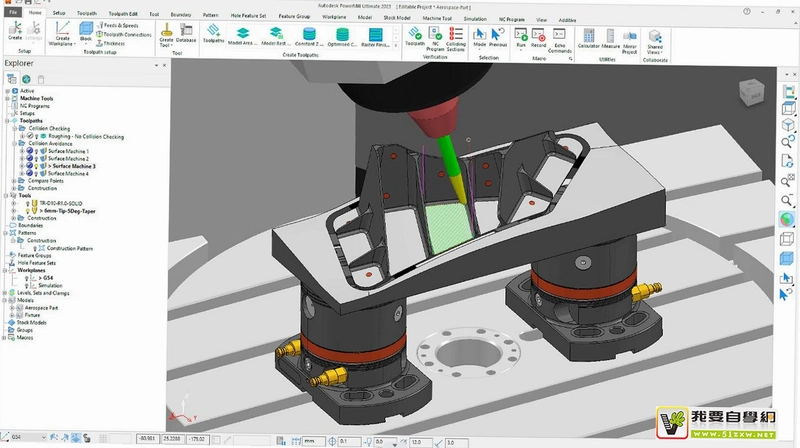The image size is (800, 448).
Task: Expand the Compare Points folder
Action: [14, 181]
